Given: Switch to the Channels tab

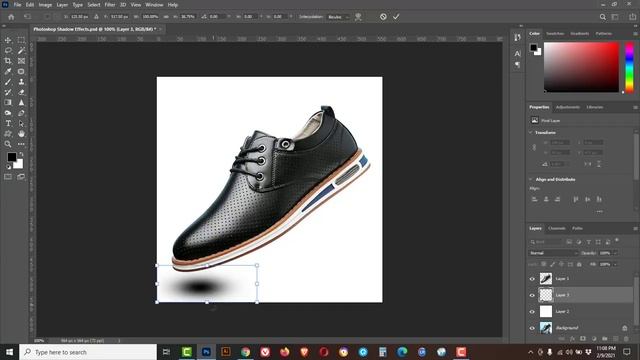Looking at the screenshot, I should (x=557, y=229).
